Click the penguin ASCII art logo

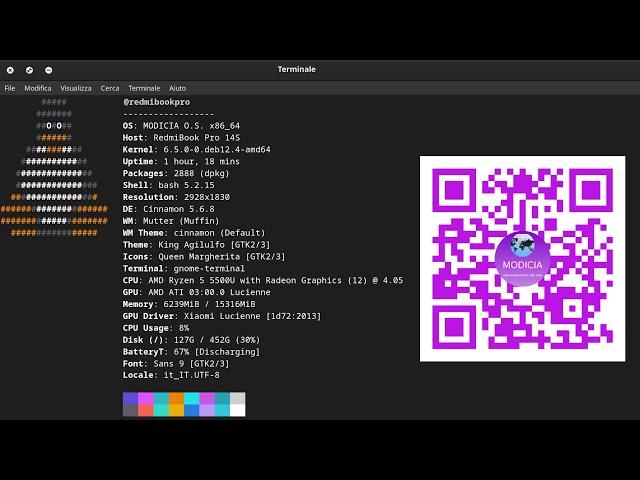tap(54, 167)
